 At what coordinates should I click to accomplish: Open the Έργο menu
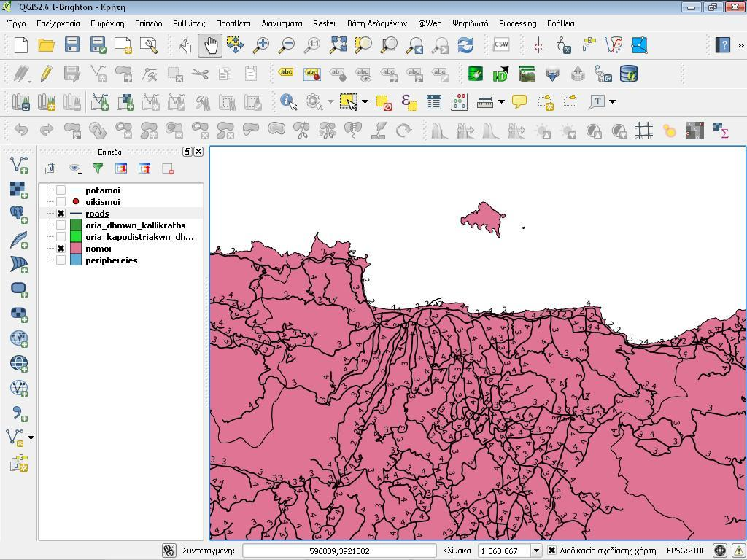point(17,23)
